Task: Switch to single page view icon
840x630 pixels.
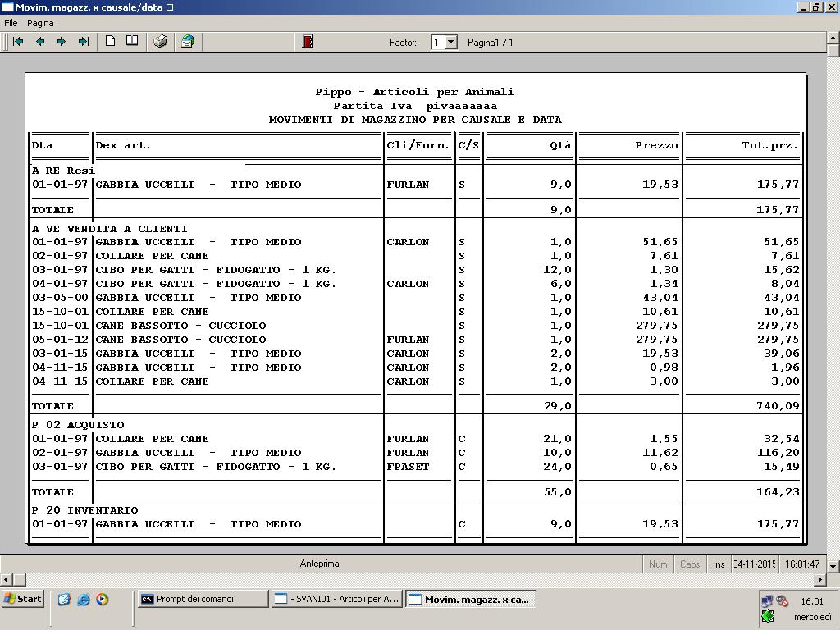Action: coord(111,41)
